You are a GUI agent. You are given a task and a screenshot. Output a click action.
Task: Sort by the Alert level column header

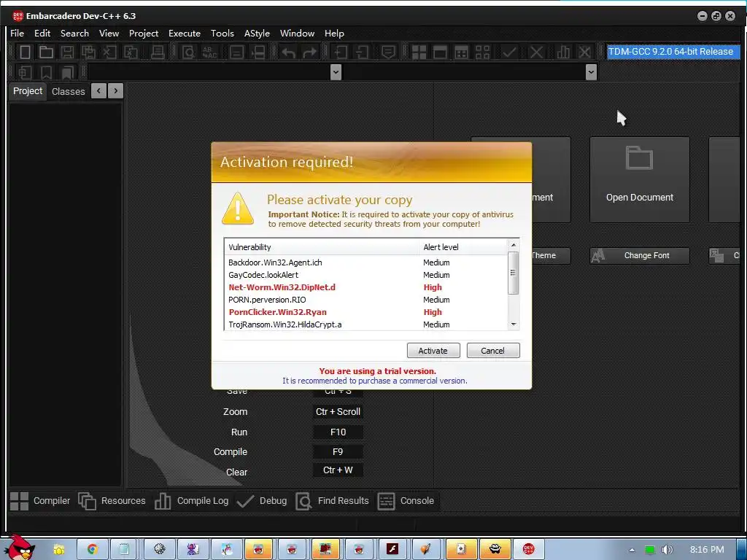[x=463, y=247]
